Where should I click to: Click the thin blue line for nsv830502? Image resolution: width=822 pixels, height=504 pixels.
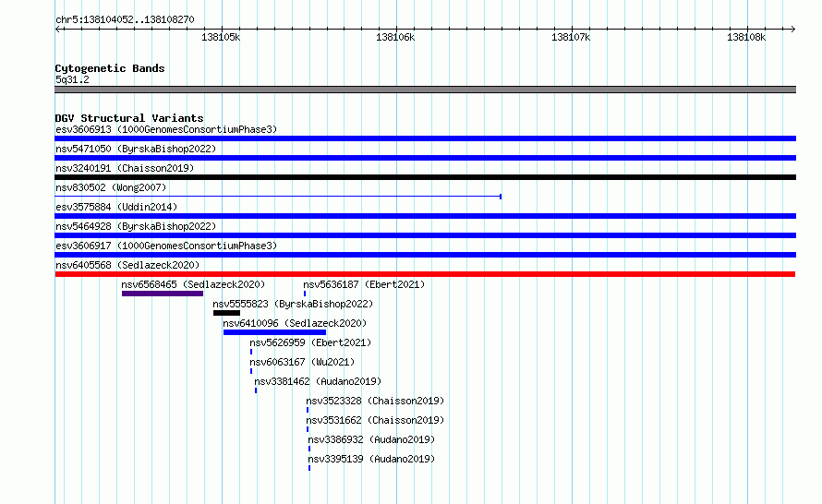[x=278, y=197]
